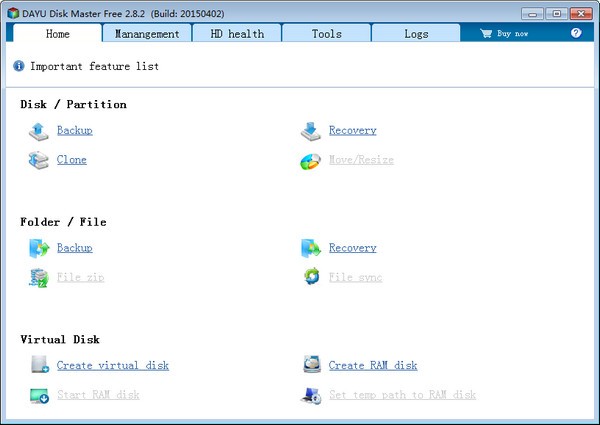The image size is (600, 425).
Task: Go to the Logs tab
Action: coord(416,33)
